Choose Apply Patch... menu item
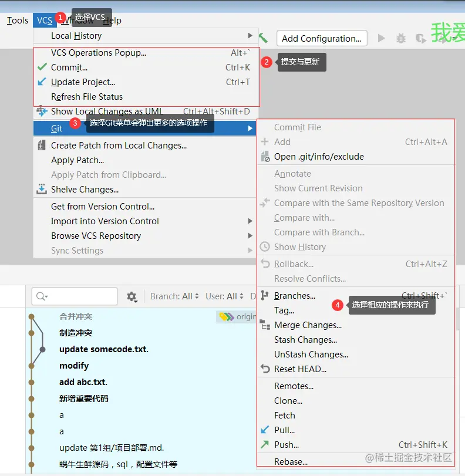Screen dimensions: 465x476 coord(144,160)
